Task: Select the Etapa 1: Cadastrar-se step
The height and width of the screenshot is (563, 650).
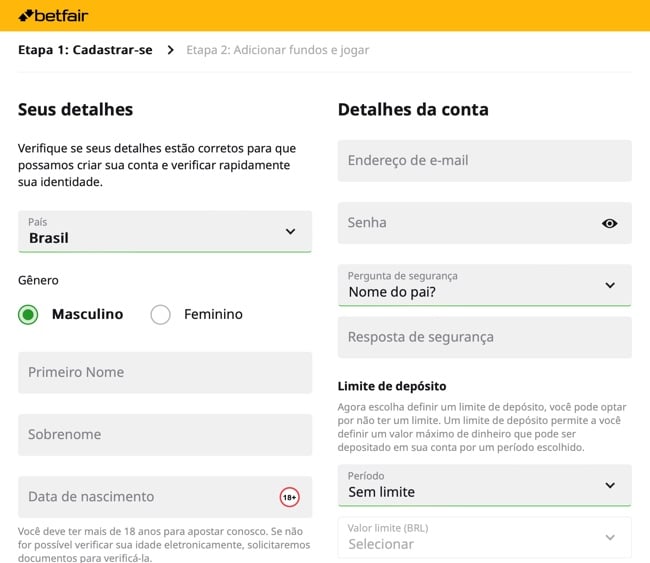Action: pyautogui.click(x=85, y=50)
